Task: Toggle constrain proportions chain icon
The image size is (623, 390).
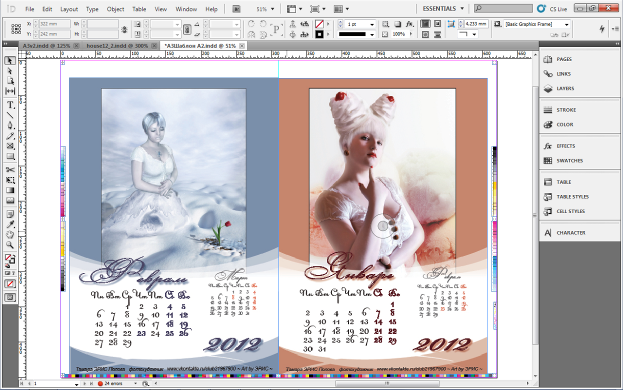Action: coord(187,29)
